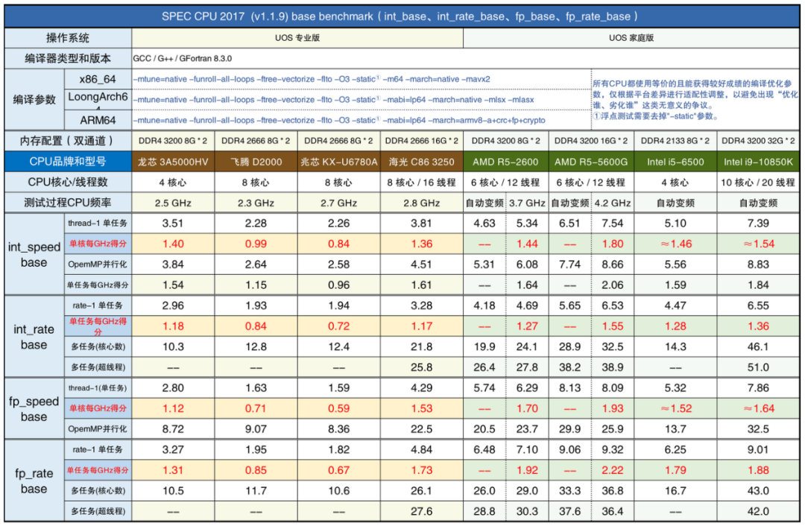The image size is (805, 532).
Task: Select the int_rate base section label
Action: (34, 337)
